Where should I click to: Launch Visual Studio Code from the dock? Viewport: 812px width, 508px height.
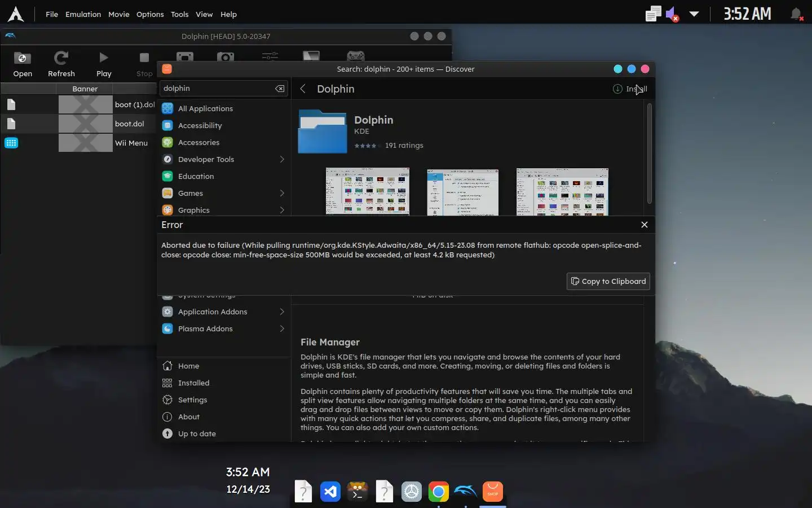click(x=330, y=492)
